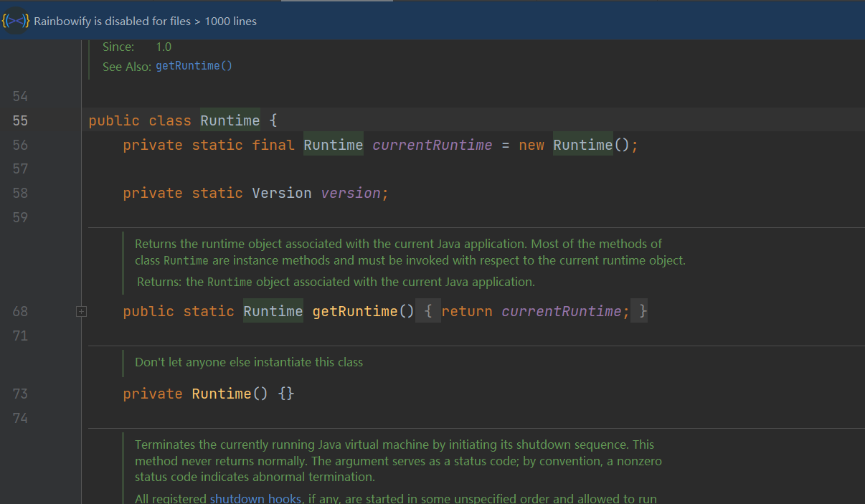Viewport: 865px width, 504px height.
Task: Click the 'Since: 1.0' documentation entry
Action: pyautogui.click(x=137, y=47)
